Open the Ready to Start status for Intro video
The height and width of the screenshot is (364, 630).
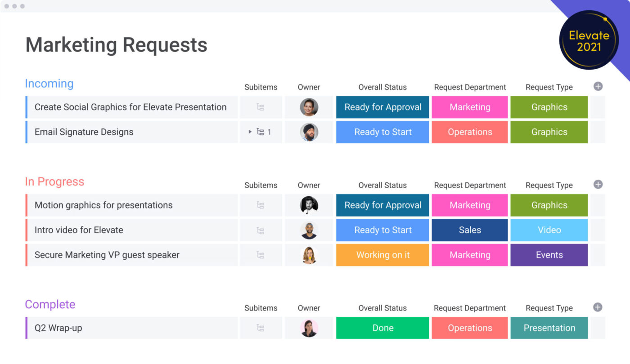382,230
